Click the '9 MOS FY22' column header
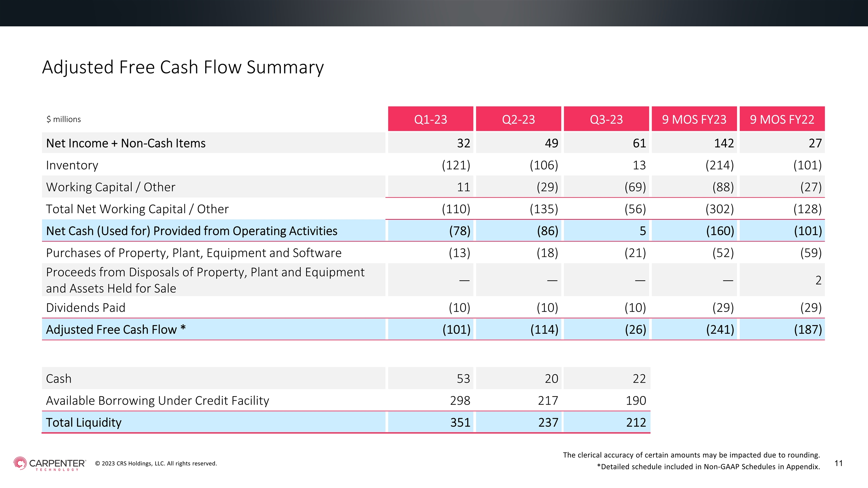This screenshot has width=868, height=488. pos(782,119)
